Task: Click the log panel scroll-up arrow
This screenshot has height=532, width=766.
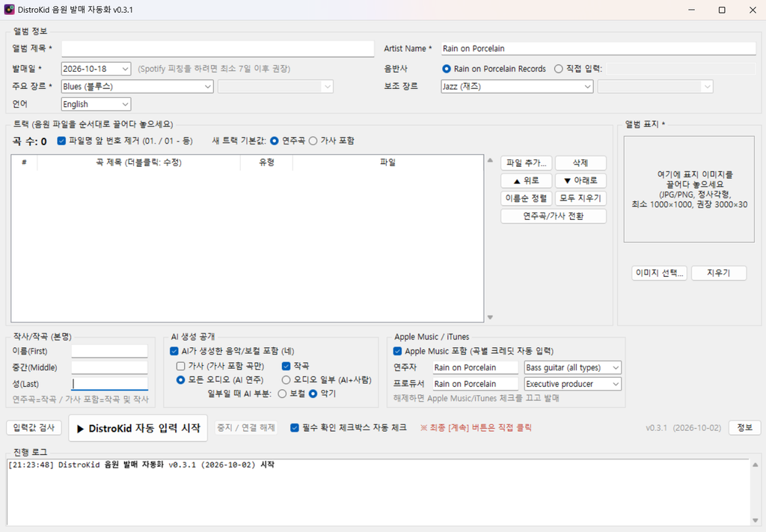Action: point(756,465)
